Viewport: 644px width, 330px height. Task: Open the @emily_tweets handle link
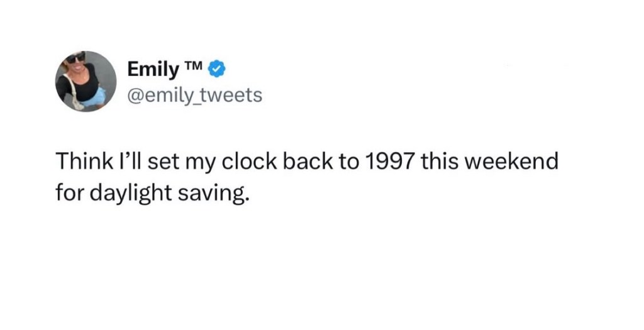coord(194,95)
